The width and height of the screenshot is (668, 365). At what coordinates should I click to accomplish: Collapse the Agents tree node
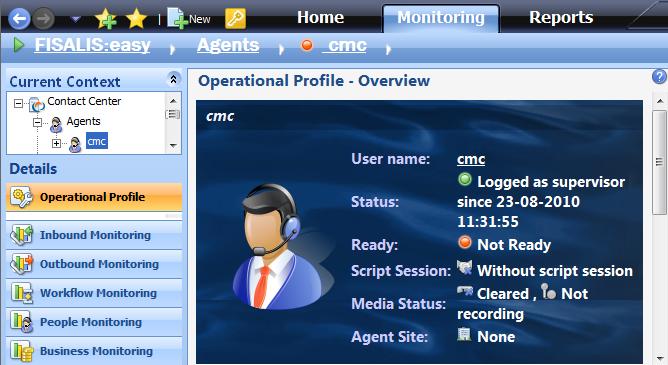(x=37, y=123)
